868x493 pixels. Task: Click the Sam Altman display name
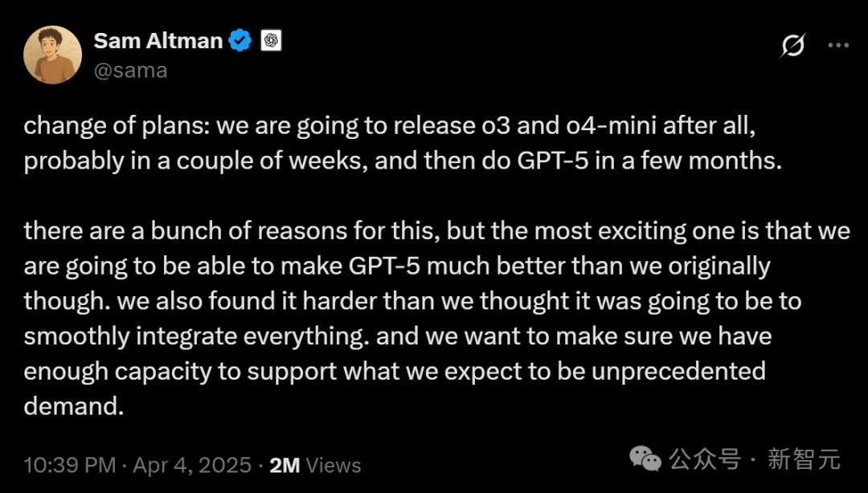(158, 41)
